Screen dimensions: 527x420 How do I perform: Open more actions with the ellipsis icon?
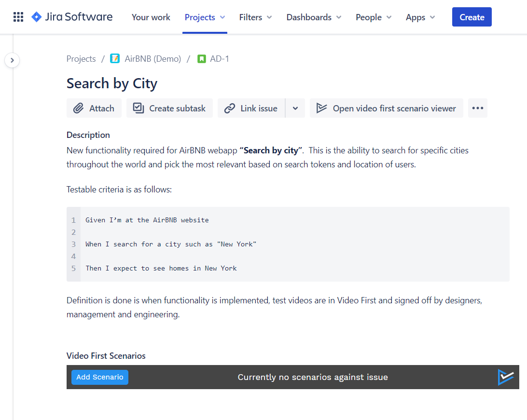(x=477, y=108)
